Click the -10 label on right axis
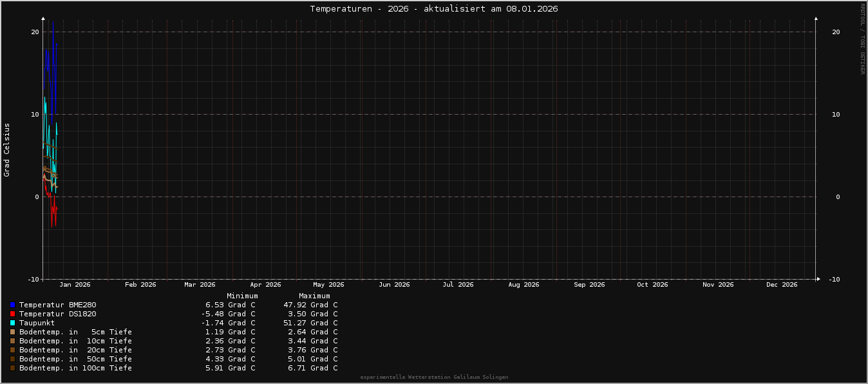The width and height of the screenshot is (868, 384). point(833,279)
